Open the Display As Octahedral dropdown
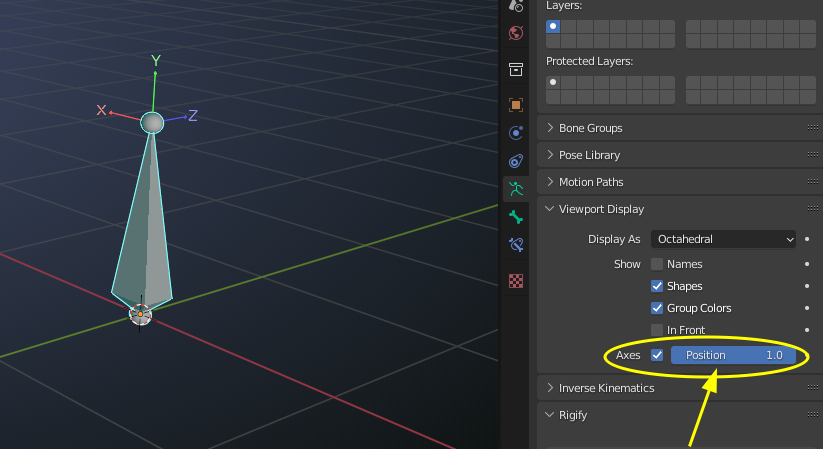 723,239
